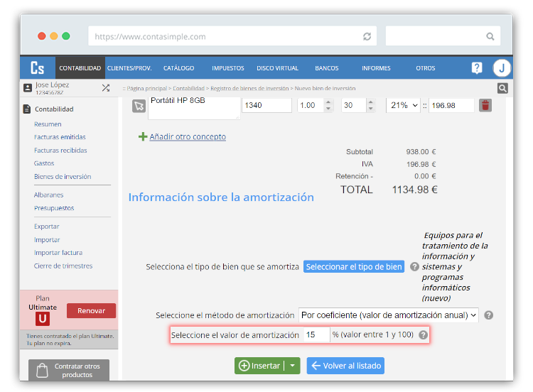The width and height of the screenshot is (533, 392).
Task: Open the BANCOS menu
Action: click(x=327, y=68)
